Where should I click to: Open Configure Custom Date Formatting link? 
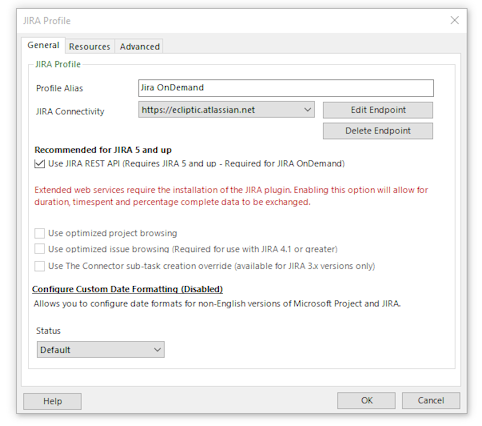pyautogui.click(x=127, y=289)
